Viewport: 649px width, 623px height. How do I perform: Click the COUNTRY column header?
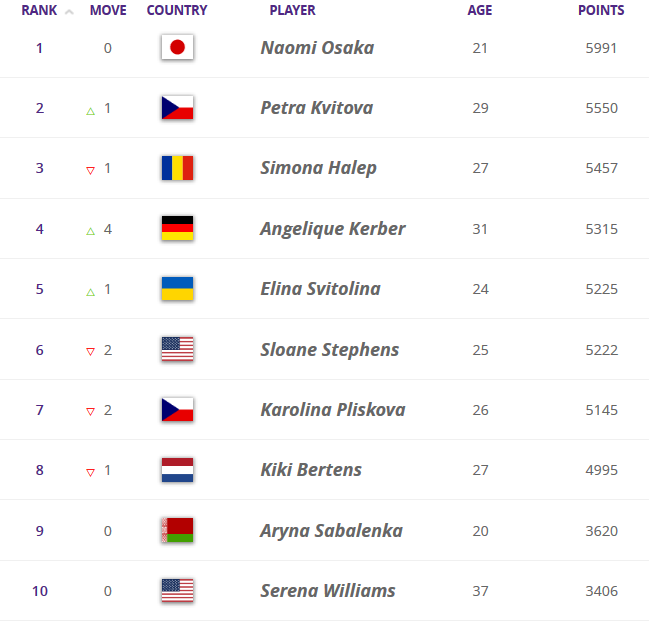(177, 11)
